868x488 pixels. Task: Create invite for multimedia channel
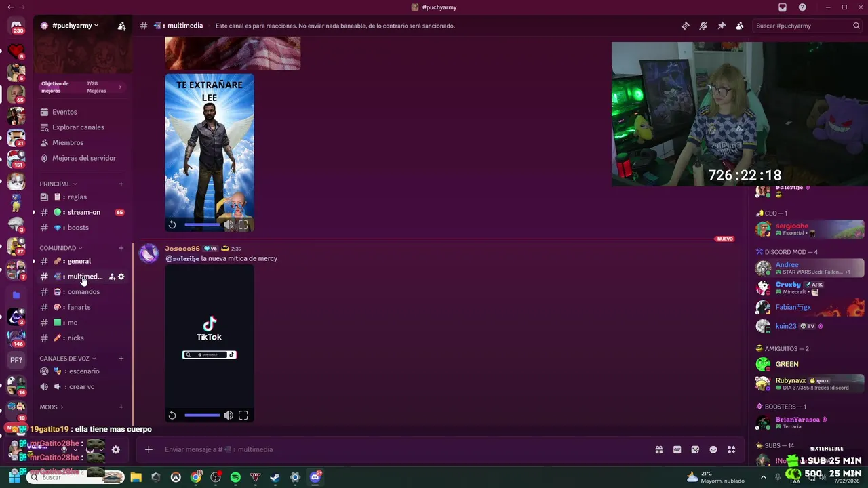[112, 277]
